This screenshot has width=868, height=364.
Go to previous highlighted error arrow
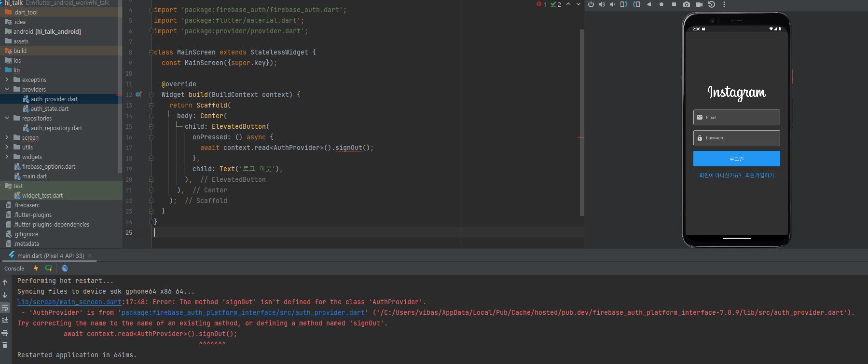pos(568,4)
